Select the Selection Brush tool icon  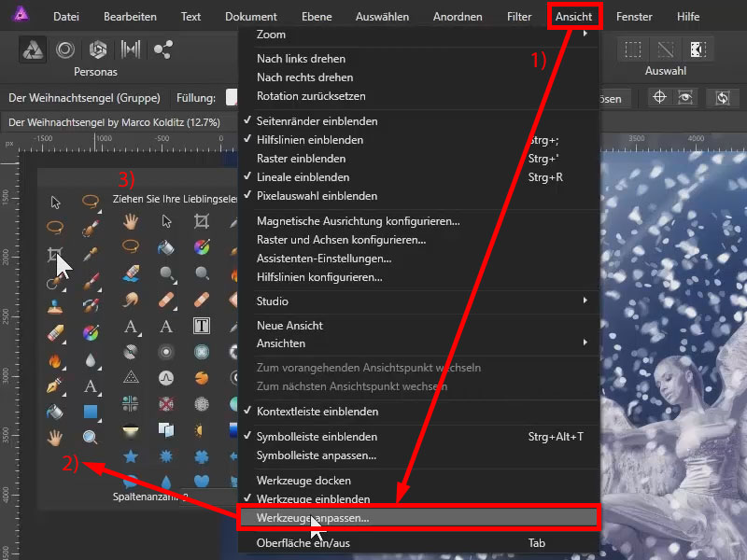point(90,227)
